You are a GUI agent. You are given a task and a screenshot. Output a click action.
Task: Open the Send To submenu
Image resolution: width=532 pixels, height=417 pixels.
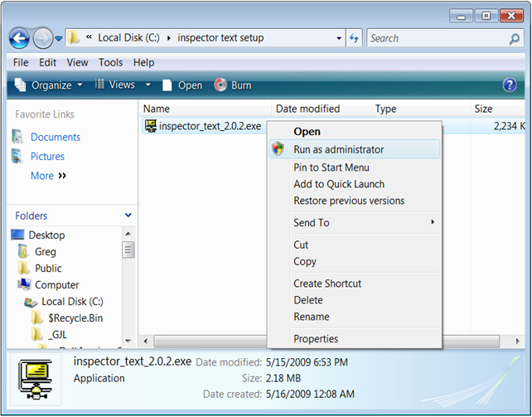(355, 223)
